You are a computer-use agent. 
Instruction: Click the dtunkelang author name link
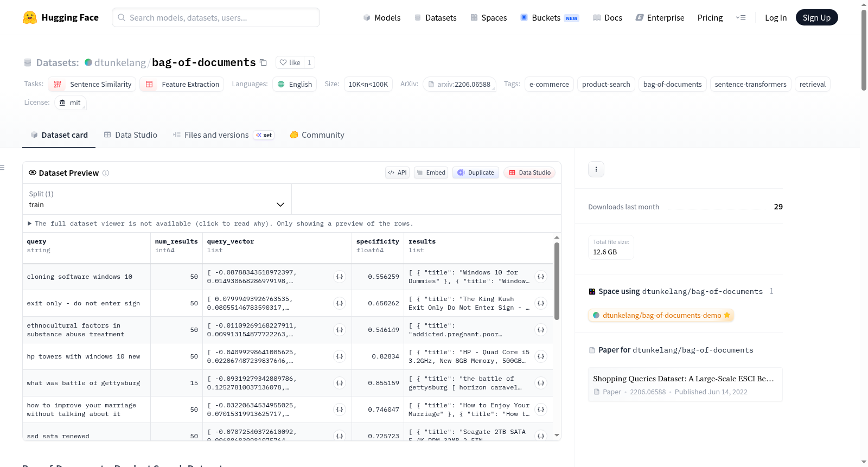(x=120, y=62)
